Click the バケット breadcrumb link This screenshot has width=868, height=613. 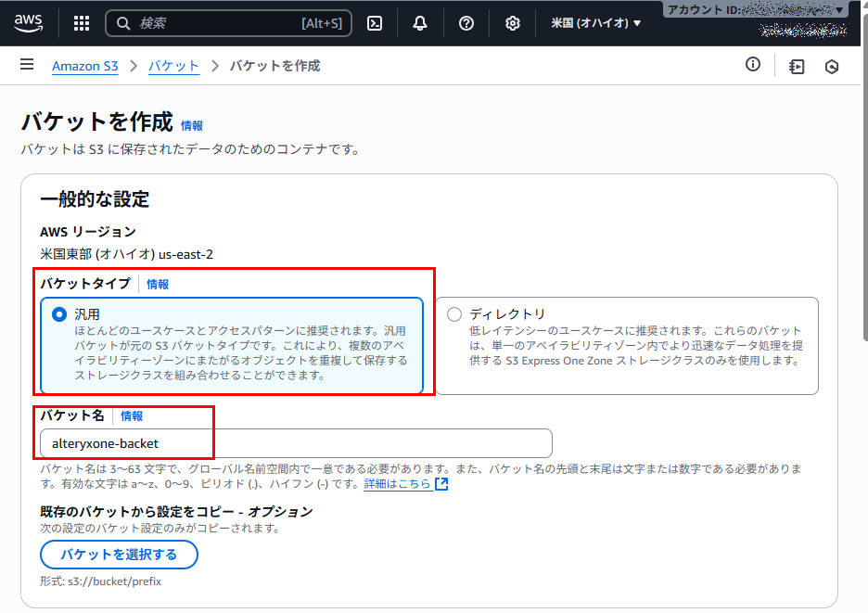(x=173, y=66)
